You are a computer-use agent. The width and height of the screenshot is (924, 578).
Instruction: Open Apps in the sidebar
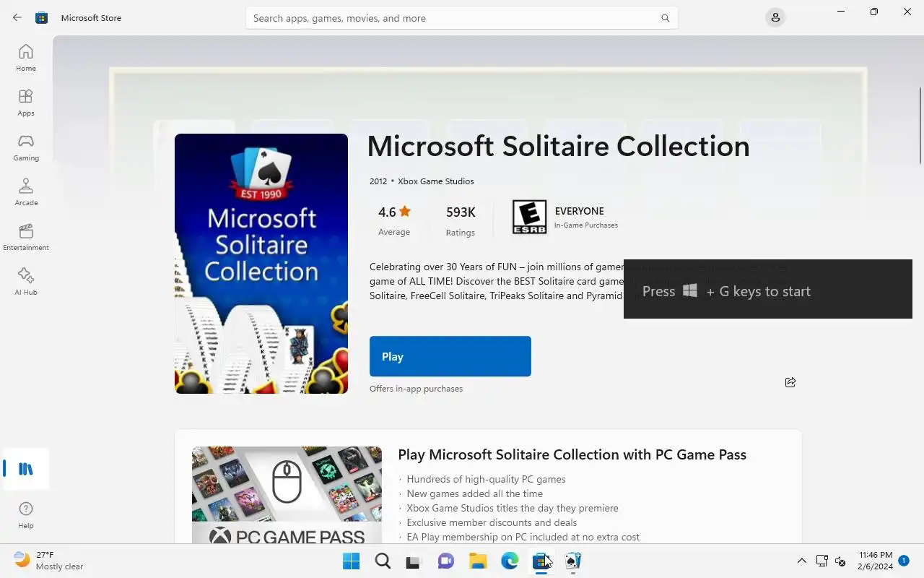26,103
